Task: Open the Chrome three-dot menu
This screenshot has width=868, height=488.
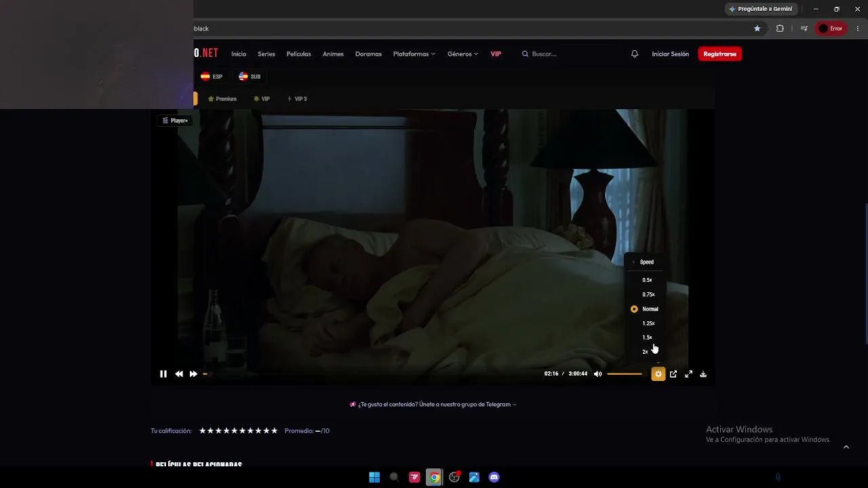Action: pos(858,28)
